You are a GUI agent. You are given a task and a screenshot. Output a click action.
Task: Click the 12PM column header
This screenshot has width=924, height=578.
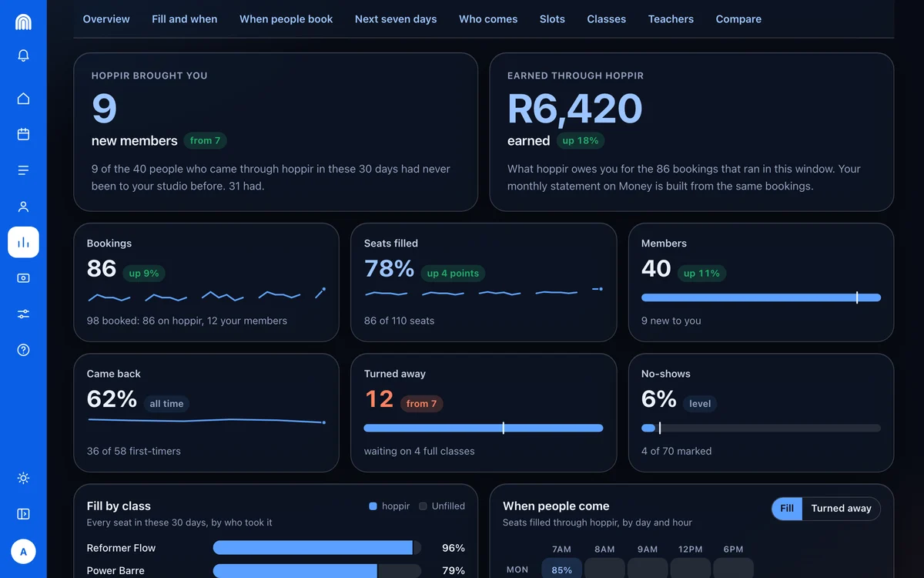[x=691, y=549]
